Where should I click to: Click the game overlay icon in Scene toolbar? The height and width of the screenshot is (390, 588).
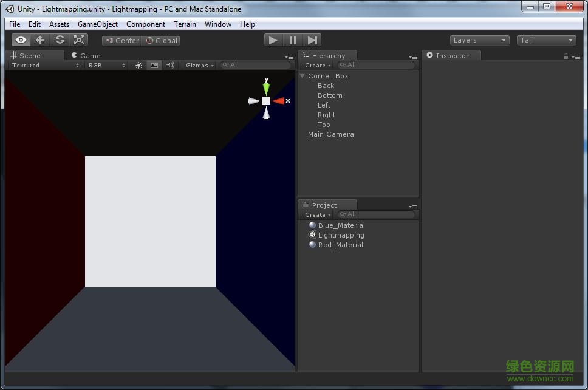click(155, 65)
